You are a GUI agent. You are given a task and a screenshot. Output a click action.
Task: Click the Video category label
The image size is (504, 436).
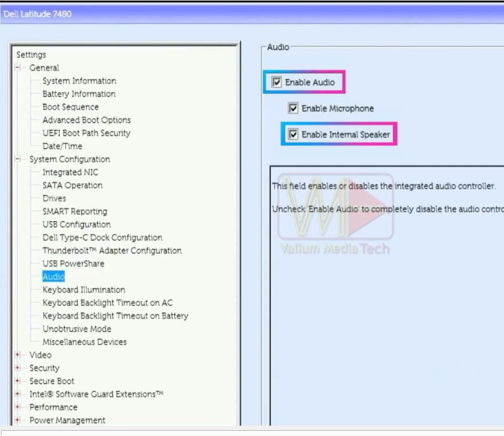point(41,355)
